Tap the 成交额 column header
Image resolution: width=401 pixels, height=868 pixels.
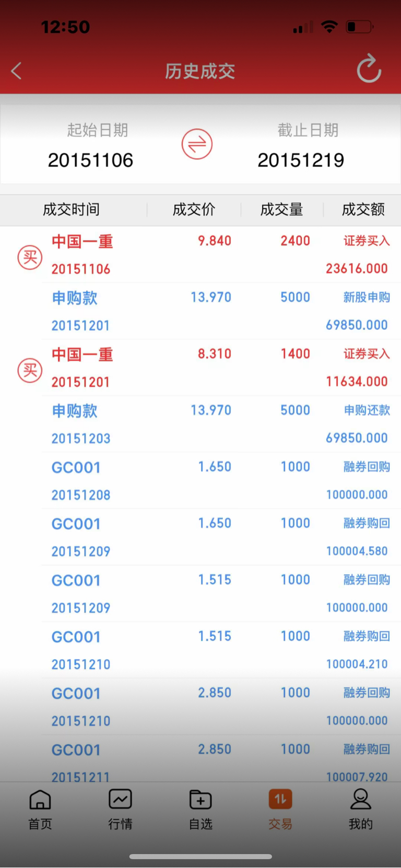(363, 210)
